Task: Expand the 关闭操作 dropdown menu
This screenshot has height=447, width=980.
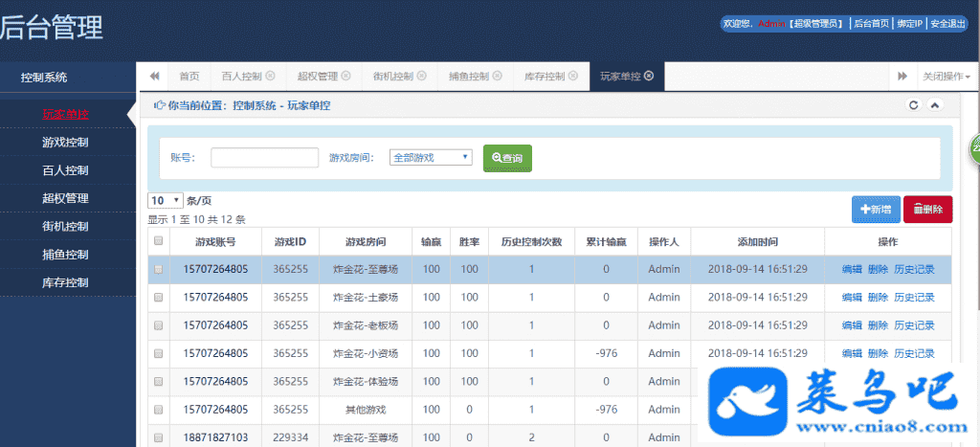Action: pyautogui.click(x=946, y=77)
